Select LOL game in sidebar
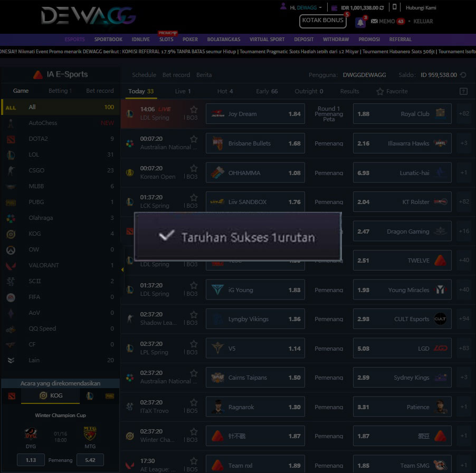 60,155
